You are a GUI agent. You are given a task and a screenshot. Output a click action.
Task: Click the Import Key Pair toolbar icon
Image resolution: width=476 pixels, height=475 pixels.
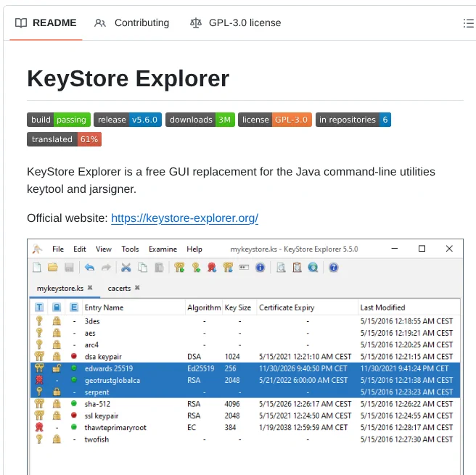point(228,268)
